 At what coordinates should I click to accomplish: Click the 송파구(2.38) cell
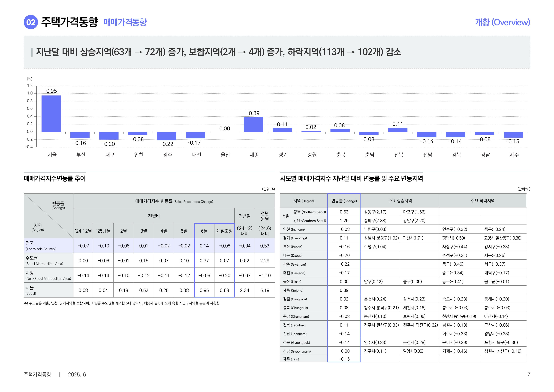375,221
